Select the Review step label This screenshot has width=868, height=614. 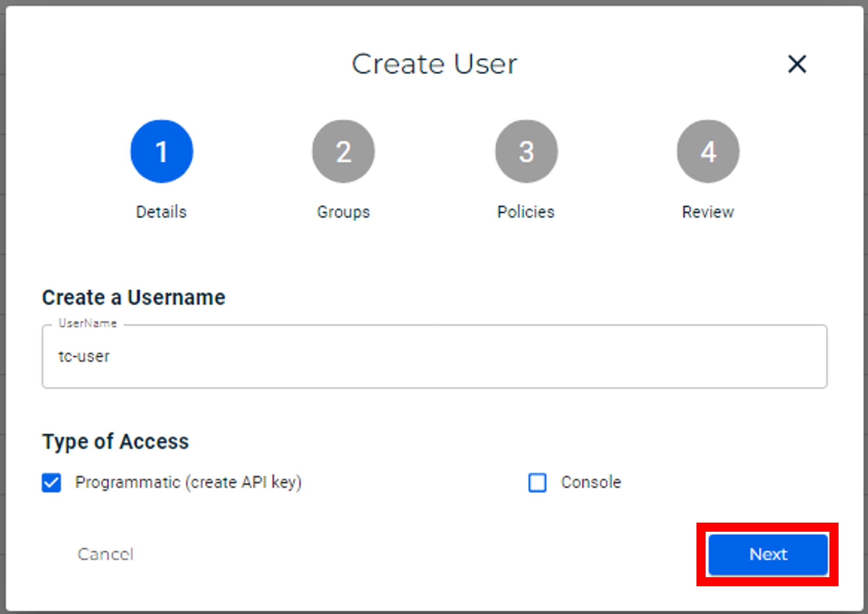[x=708, y=212]
